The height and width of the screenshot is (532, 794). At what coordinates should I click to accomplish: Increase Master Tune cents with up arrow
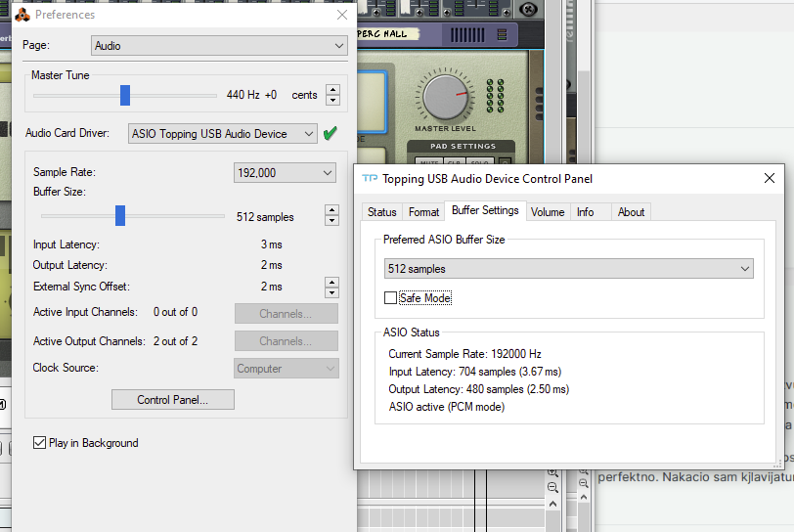pos(332,90)
